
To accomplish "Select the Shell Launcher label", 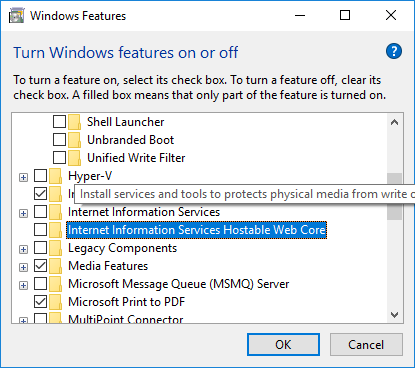I will point(126,122).
